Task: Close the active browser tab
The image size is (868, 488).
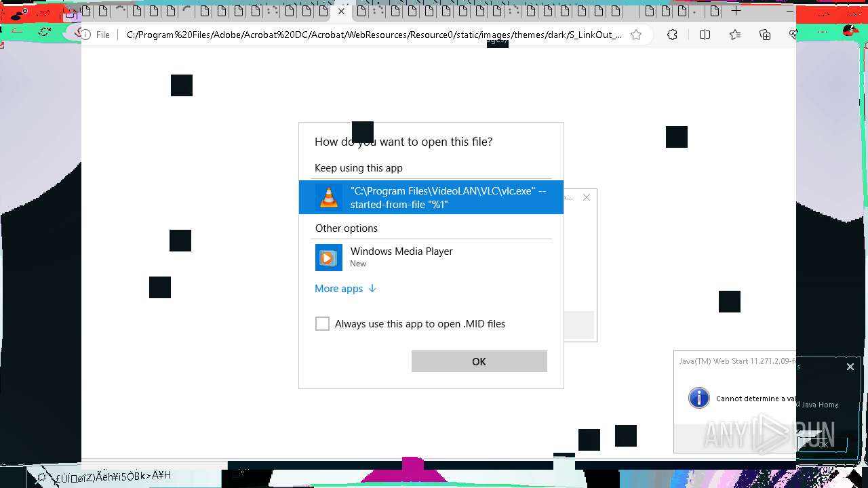Action: pyautogui.click(x=341, y=11)
